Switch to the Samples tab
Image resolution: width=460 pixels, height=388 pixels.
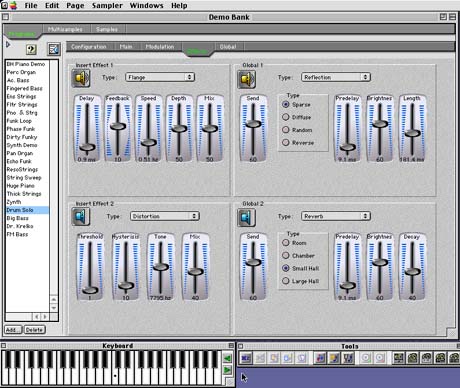[x=107, y=29]
